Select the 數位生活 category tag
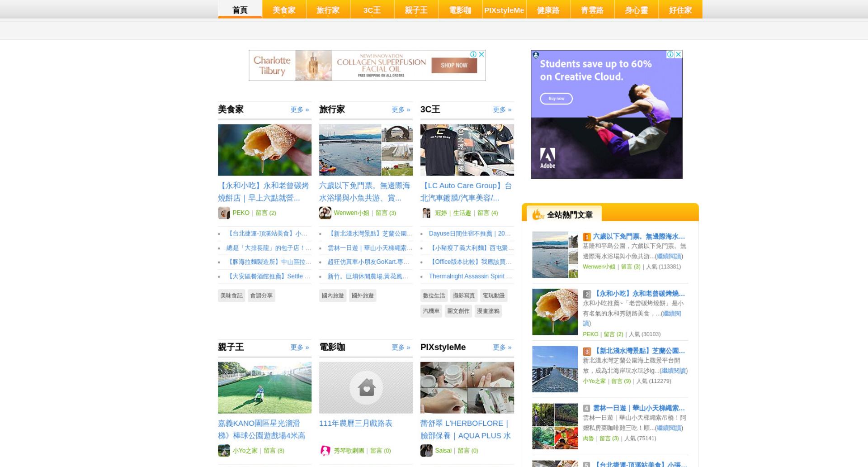Screen dimensions: 868x467 [x=434, y=295]
